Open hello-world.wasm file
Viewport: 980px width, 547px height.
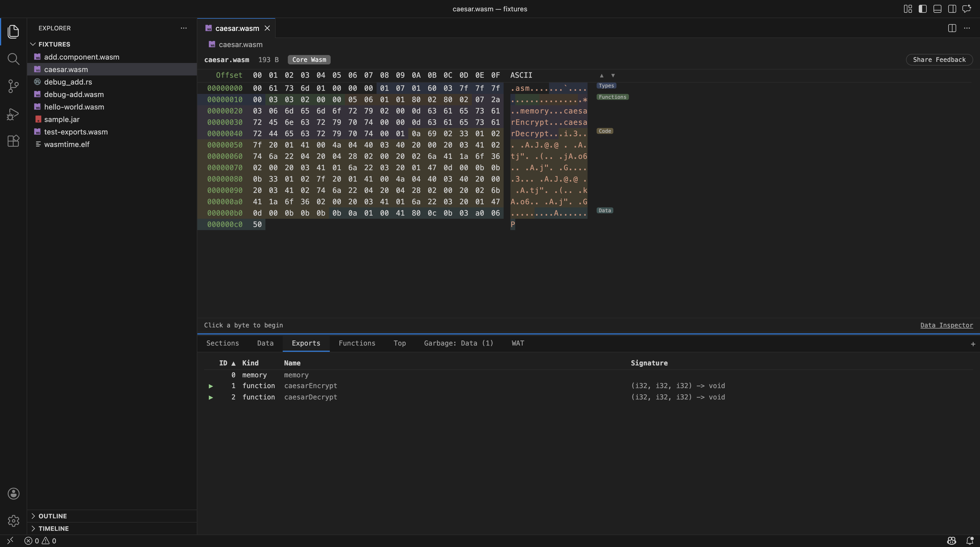click(x=112, y=107)
